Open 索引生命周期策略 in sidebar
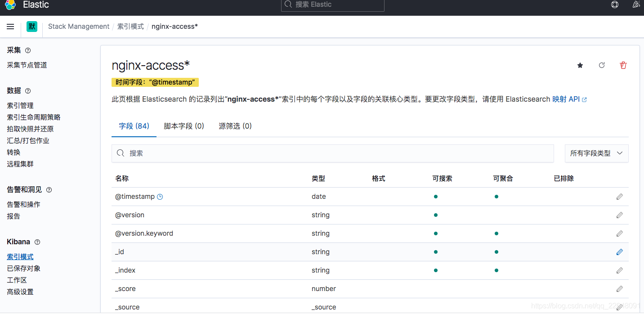Viewport: 644px width, 314px height. 34,117
